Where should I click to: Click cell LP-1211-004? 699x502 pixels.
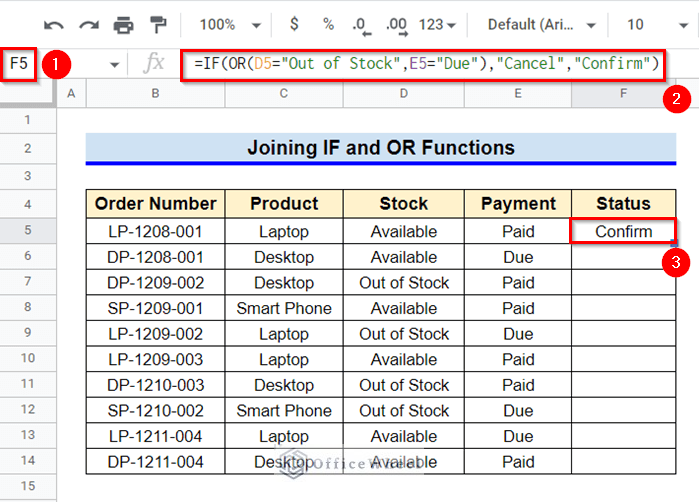point(156,436)
